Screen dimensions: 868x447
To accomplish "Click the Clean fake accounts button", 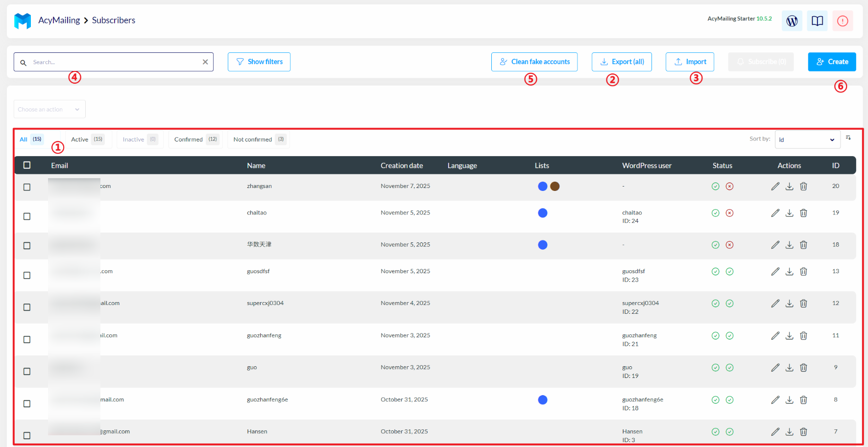I will (x=534, y=62).
